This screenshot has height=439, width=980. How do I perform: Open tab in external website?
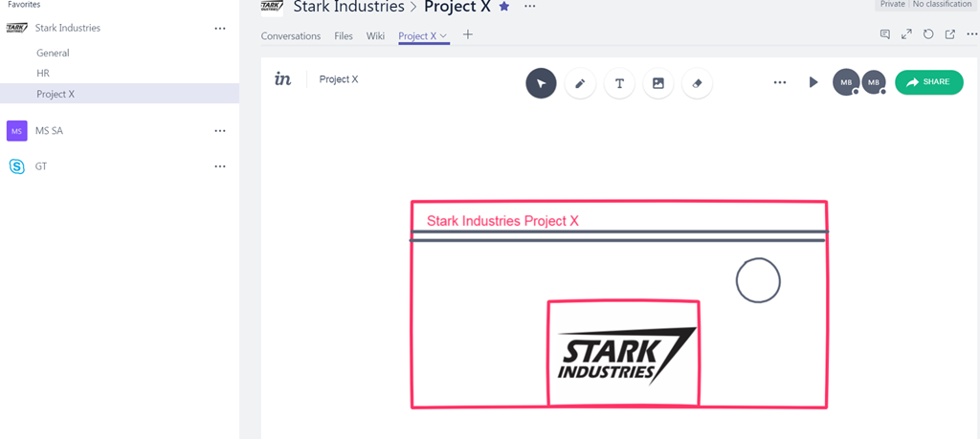coord(950,34)
